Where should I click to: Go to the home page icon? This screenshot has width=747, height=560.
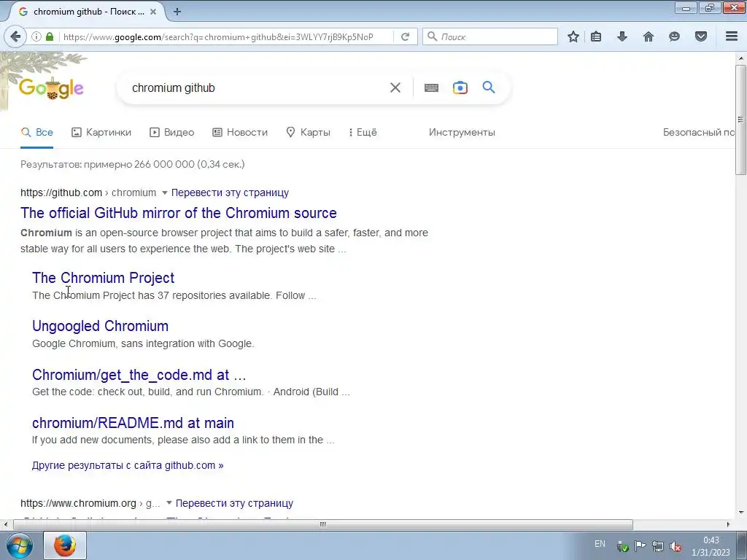[x=649, y=36]
